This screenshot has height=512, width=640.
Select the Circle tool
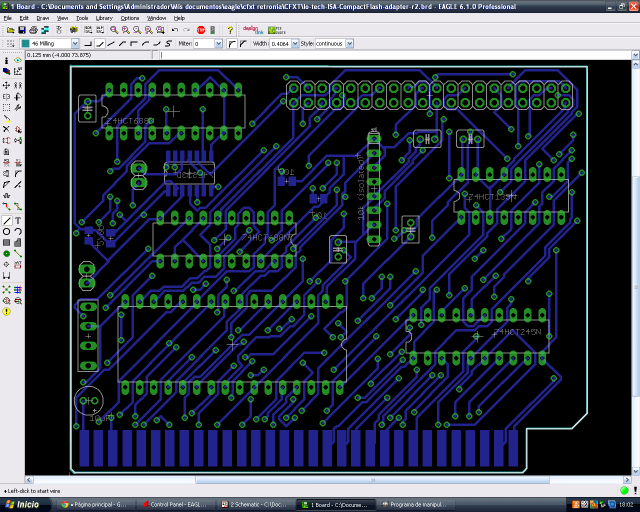coord(6,232)
